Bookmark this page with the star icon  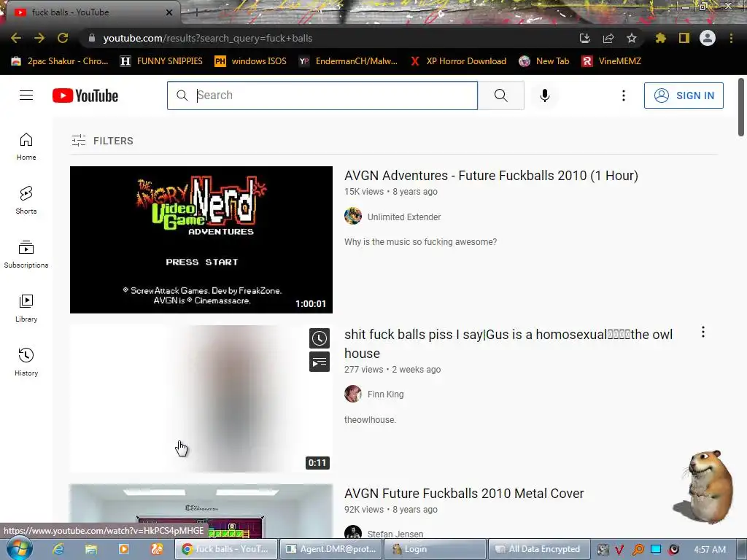pyautogui.click(x=632, y=38)
